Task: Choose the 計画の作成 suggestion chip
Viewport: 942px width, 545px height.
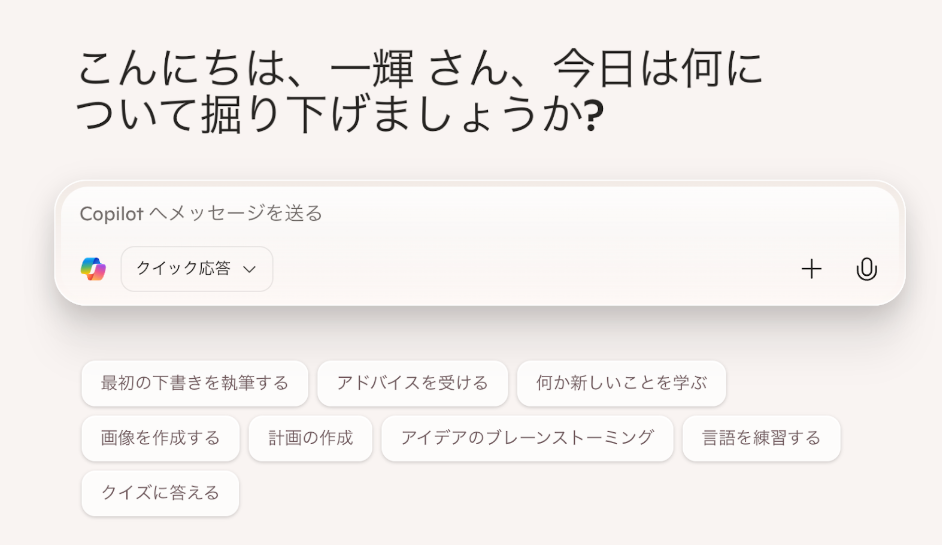Action: coord(311,438)
